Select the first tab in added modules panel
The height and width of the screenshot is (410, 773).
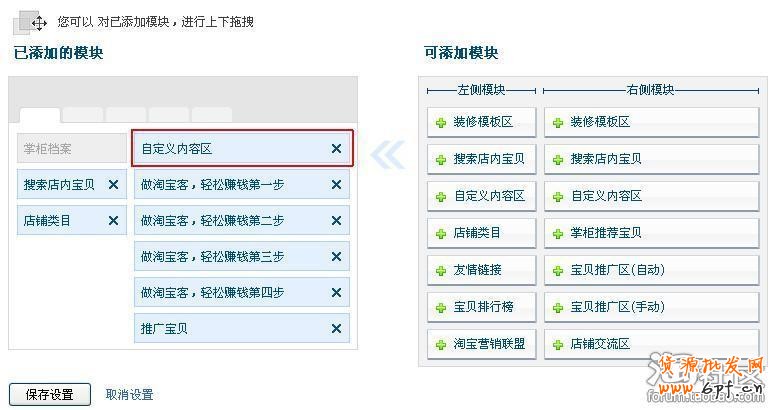(x=40, y=116)
